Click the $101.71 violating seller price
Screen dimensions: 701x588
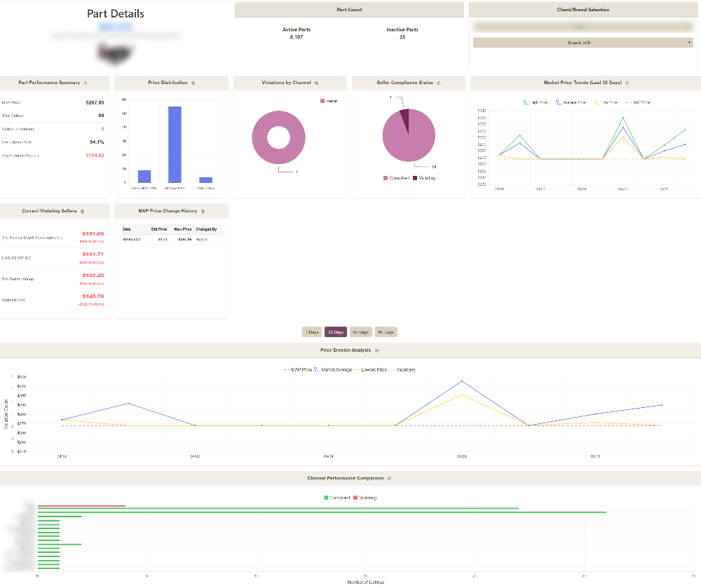pyautogui.click(x=93, y=254)
